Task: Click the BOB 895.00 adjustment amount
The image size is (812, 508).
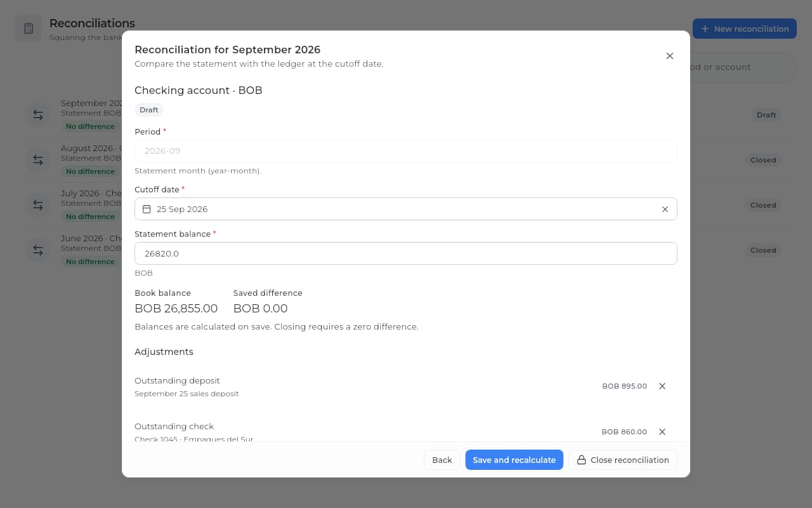Action: pyautogui.click(x=625, y=386)
